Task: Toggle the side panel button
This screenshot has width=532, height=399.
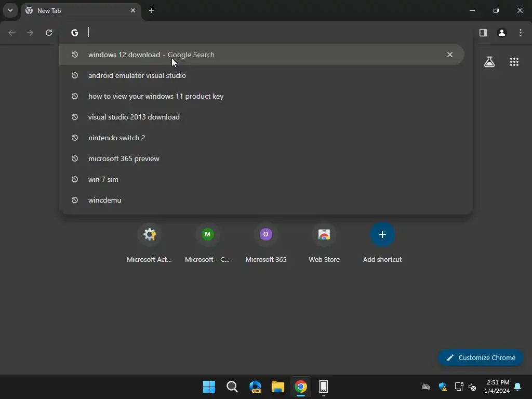Action: [483, 33]
